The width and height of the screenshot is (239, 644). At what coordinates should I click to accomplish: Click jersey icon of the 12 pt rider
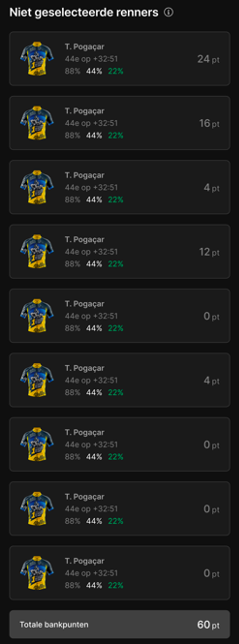click(37, 251)
